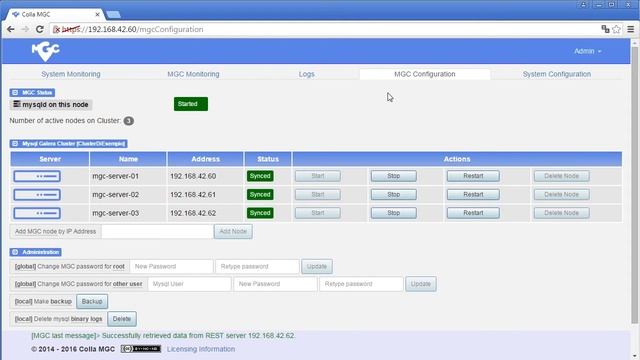Click the back navigation arrow
640x360 pixels.
(11, 29)
